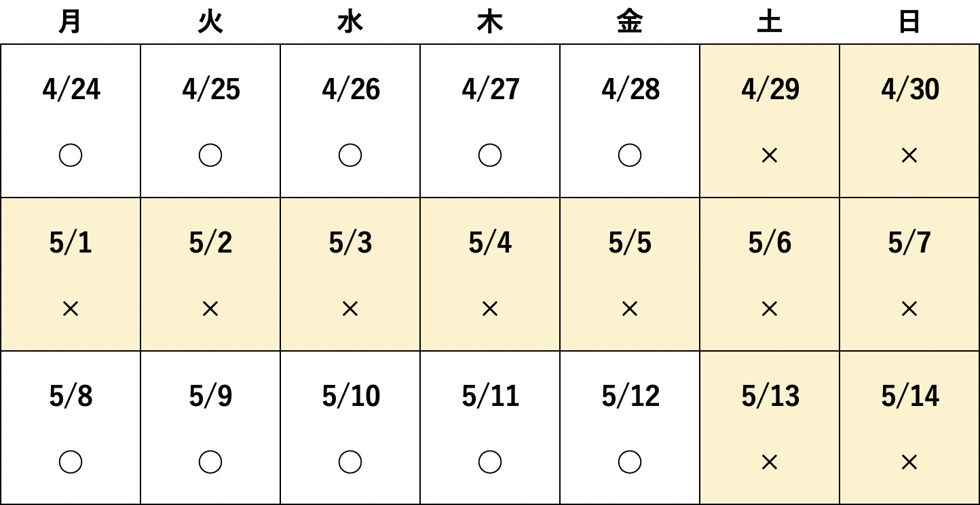Viewport: 980px width, 505px height.
Task: Click the circle mark under 4/24
Action: coord(71,155)
